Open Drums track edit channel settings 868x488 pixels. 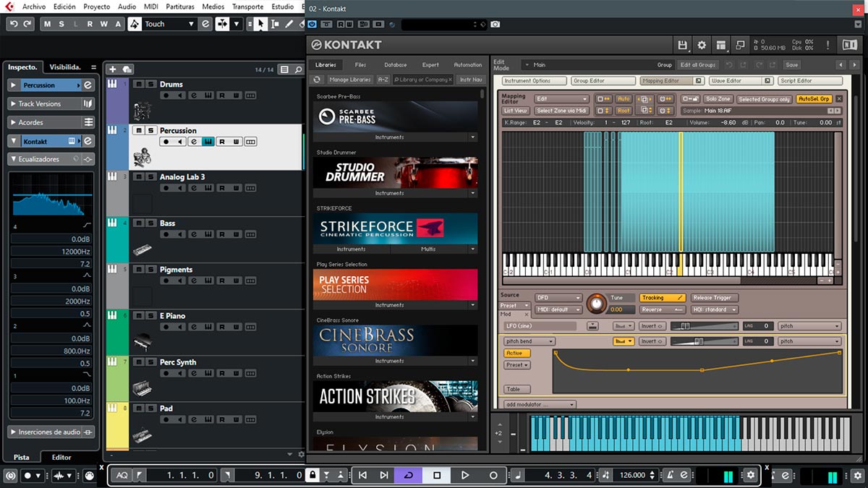click(x=194, y=95)
